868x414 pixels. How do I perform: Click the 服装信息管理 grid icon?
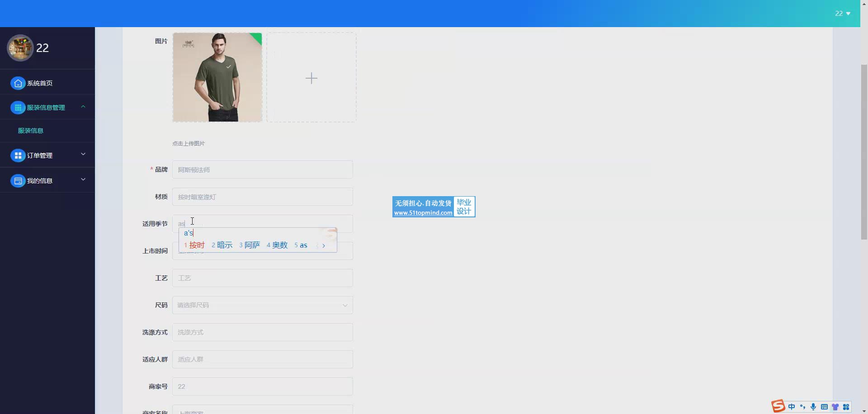[18, 108]
